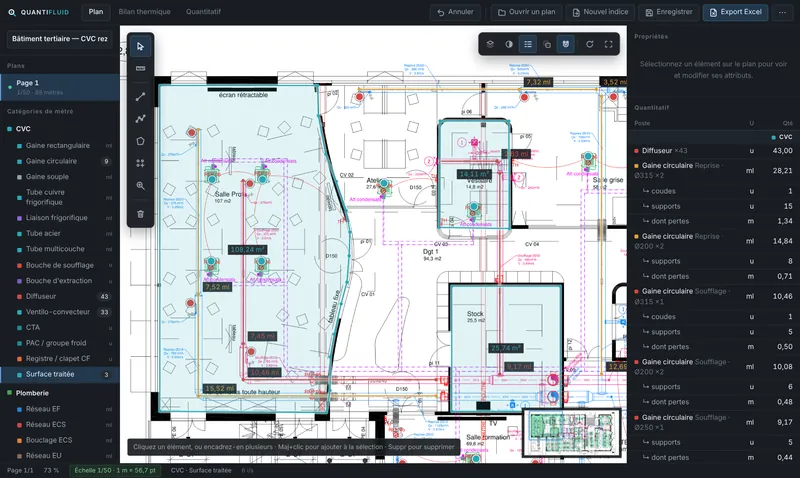Switch to the Plan tab
Screen dimensions: 800x478
tap(96, 12)
